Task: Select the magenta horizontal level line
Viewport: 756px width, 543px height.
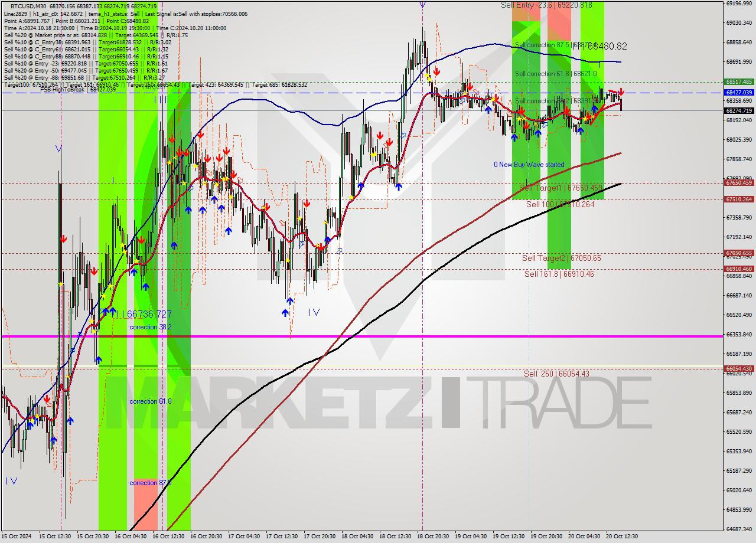Action: point(361,336)
